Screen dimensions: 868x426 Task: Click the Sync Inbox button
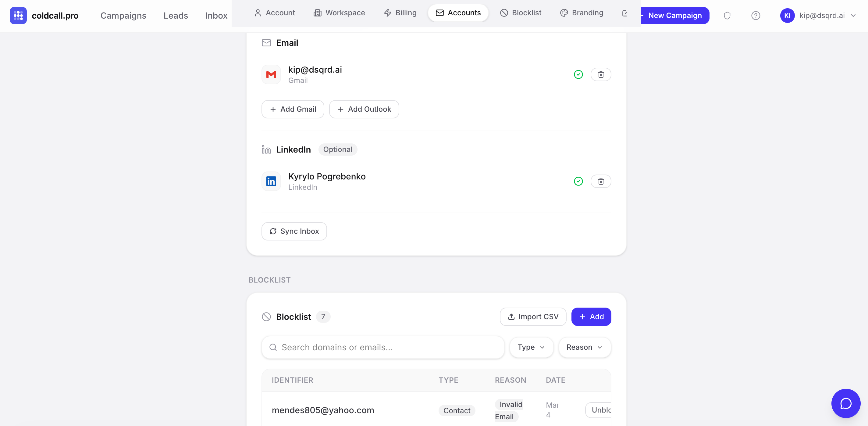tap(294, 231)
